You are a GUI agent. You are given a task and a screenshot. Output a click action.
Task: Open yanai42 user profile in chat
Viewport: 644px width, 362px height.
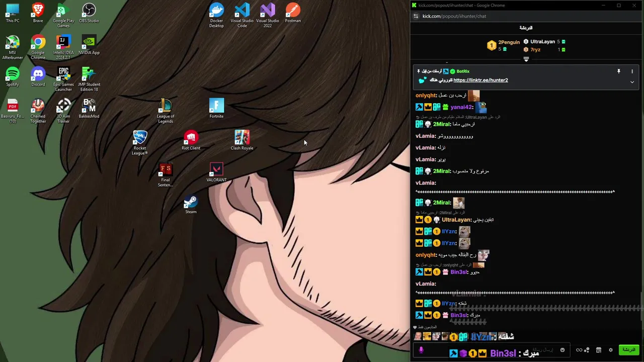[x=462, y=107]
